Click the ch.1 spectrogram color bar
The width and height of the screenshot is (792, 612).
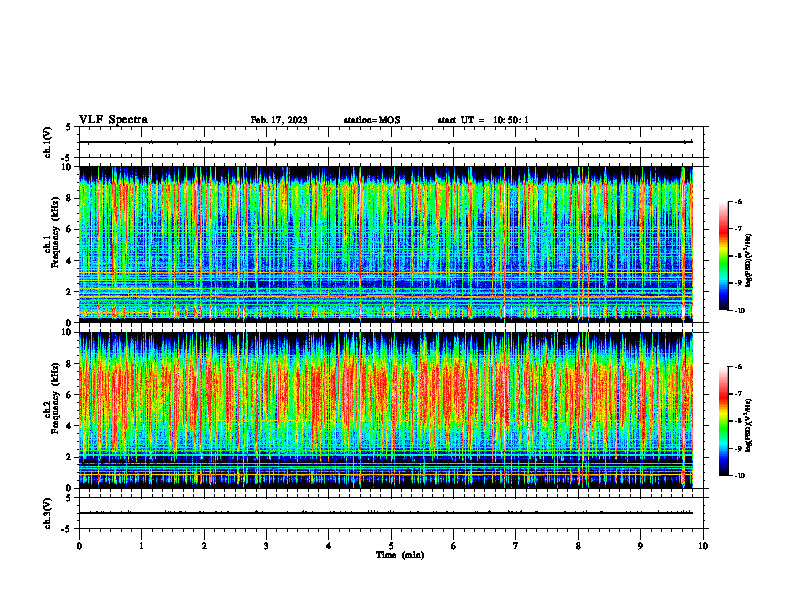[x=724, y=256]
